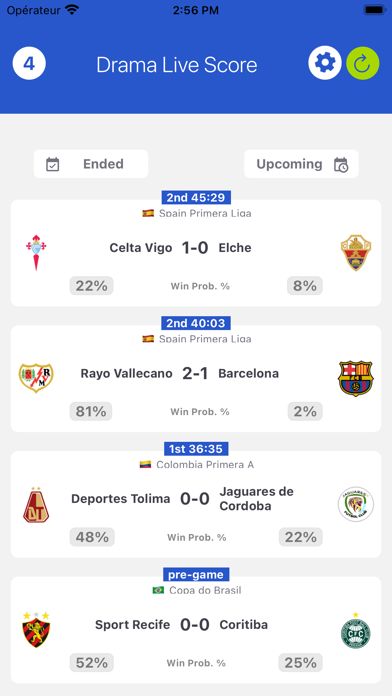392x696 pixels.
Task: Show Ended matches
Action: [91, 164]
